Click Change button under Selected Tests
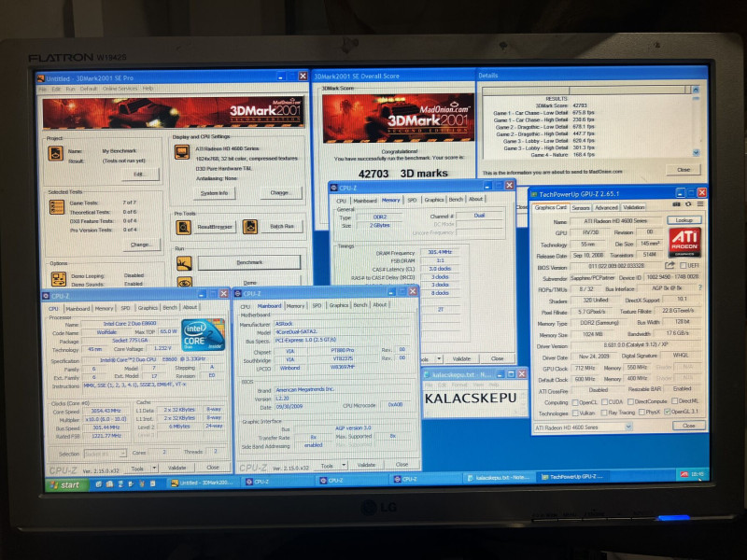 tap(141, 245)
